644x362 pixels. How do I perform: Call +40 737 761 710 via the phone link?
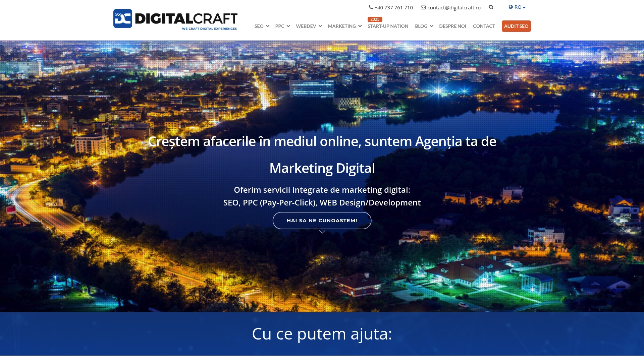393,7
